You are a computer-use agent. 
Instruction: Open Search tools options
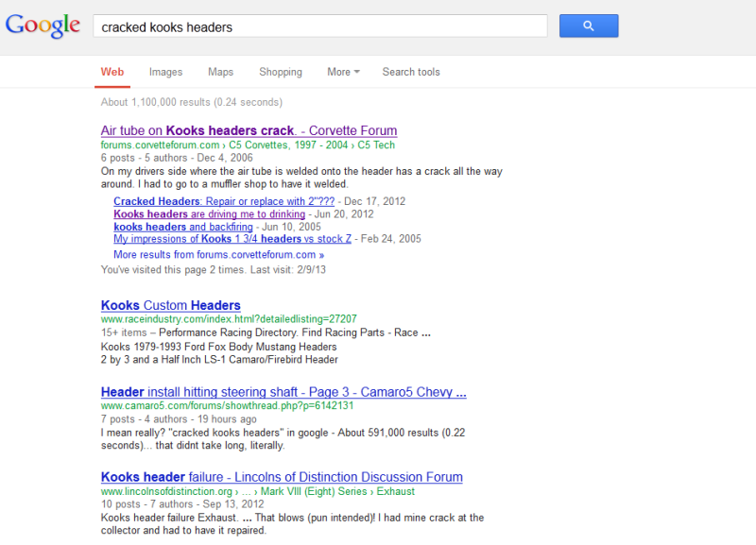411,72
